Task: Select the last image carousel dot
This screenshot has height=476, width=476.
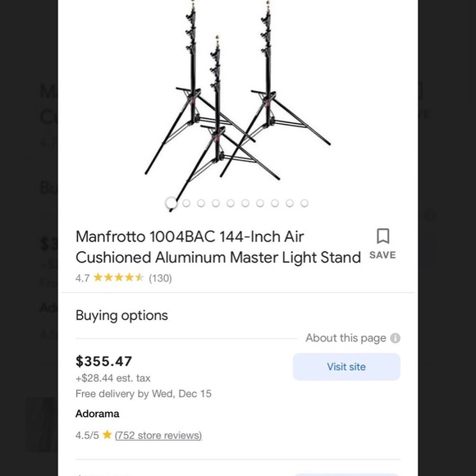Action: [x=304, y=203]
